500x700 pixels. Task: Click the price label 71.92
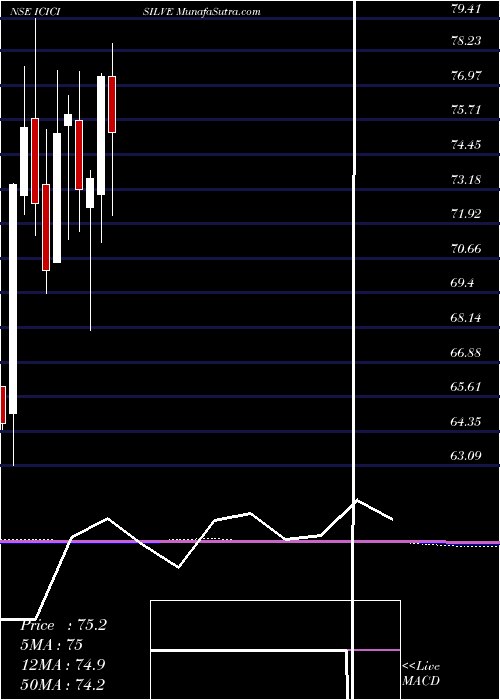pyautogui.click(x=466, y=213)
